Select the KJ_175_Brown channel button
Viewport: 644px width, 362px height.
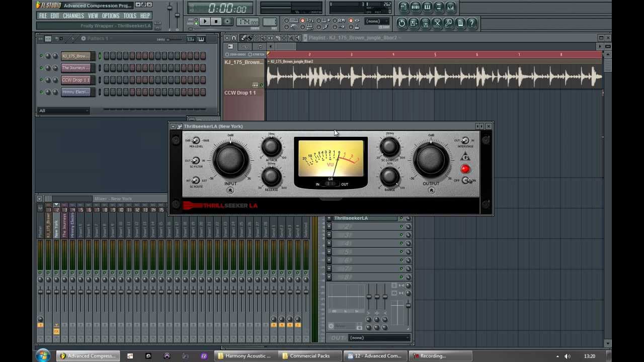pyautogui.click(x=76, y=56)
